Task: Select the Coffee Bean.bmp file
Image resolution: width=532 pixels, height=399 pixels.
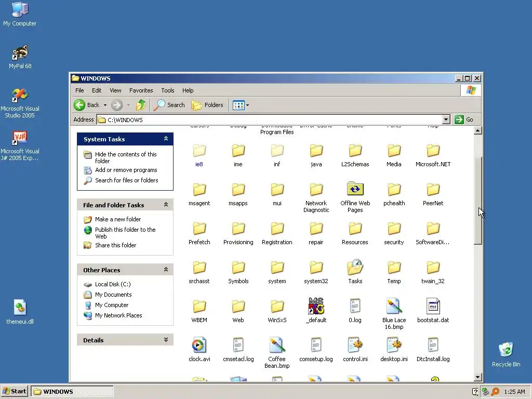Action: coord(277,353)
